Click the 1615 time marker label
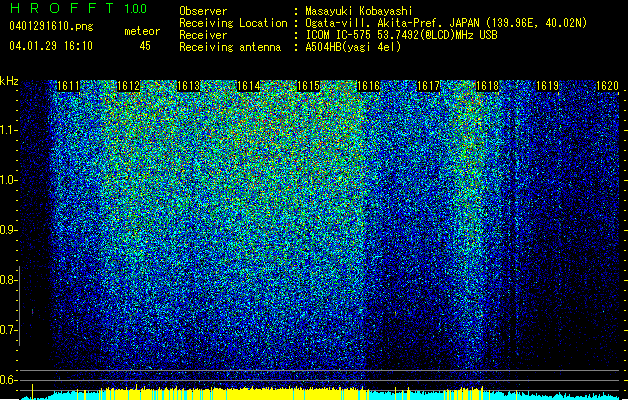This screenshot has height=400, width=629. pos(308,86)
